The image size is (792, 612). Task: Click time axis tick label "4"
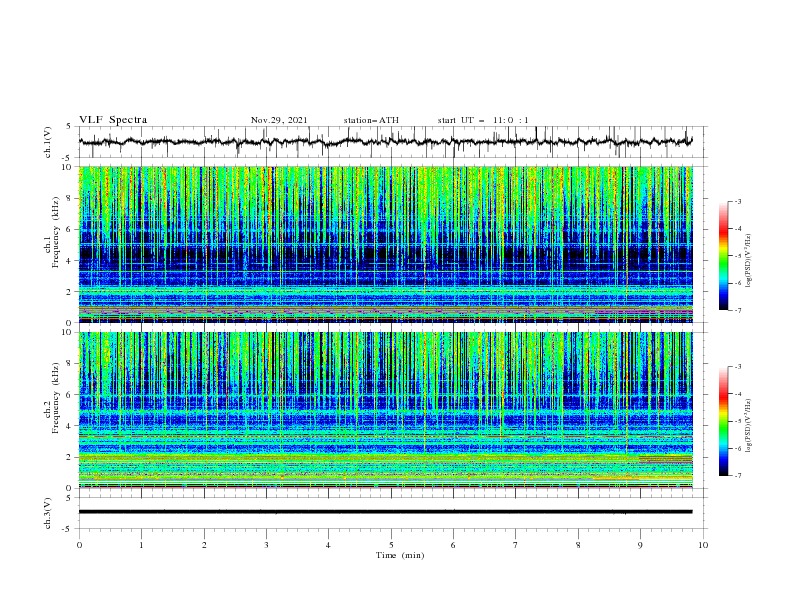click(x=328, y=545)
